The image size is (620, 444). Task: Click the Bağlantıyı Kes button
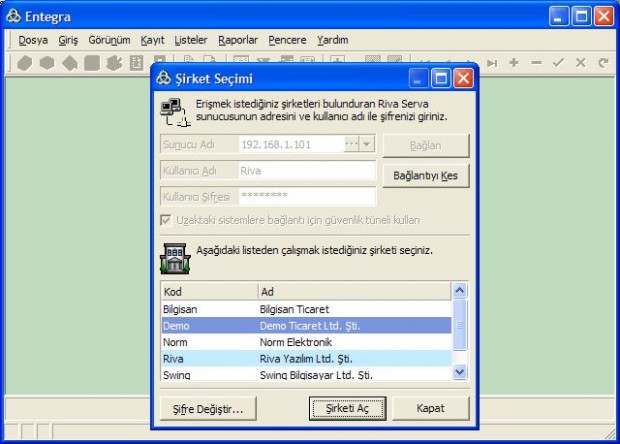[x=426, y=176]
